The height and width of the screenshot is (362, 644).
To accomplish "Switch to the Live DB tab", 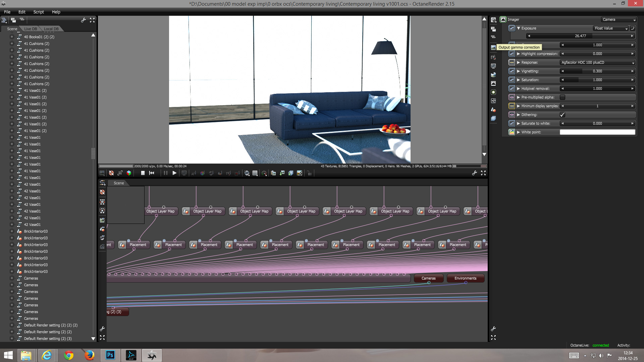I will click(x=31, y=29).
